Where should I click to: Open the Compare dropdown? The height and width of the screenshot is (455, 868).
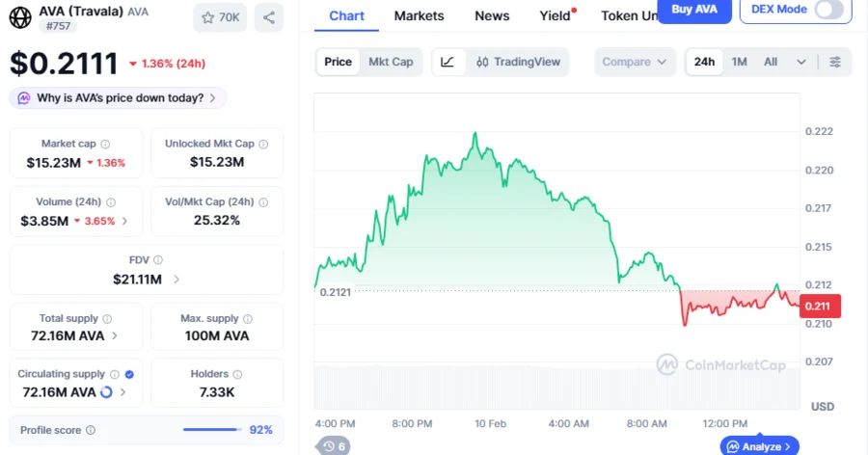[634, 62]
